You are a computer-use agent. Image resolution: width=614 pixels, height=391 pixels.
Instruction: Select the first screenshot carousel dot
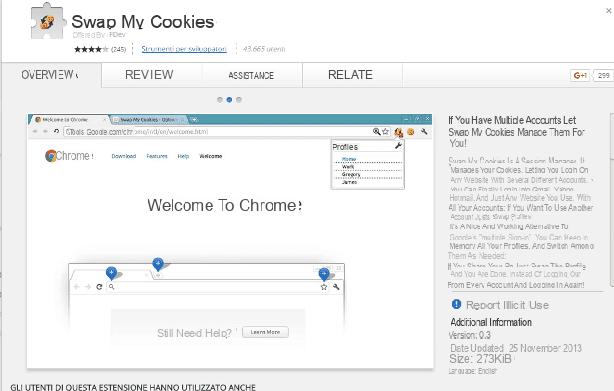point(220,100)
